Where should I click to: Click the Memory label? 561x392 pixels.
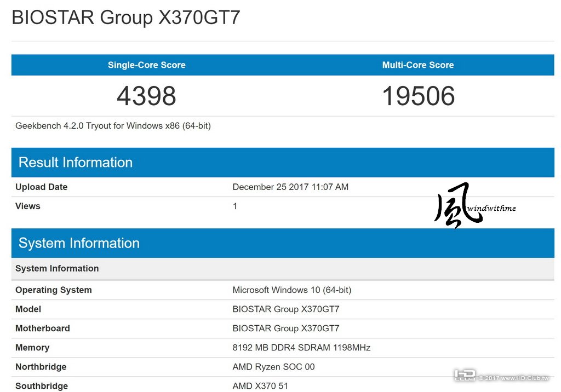point(32,348)
